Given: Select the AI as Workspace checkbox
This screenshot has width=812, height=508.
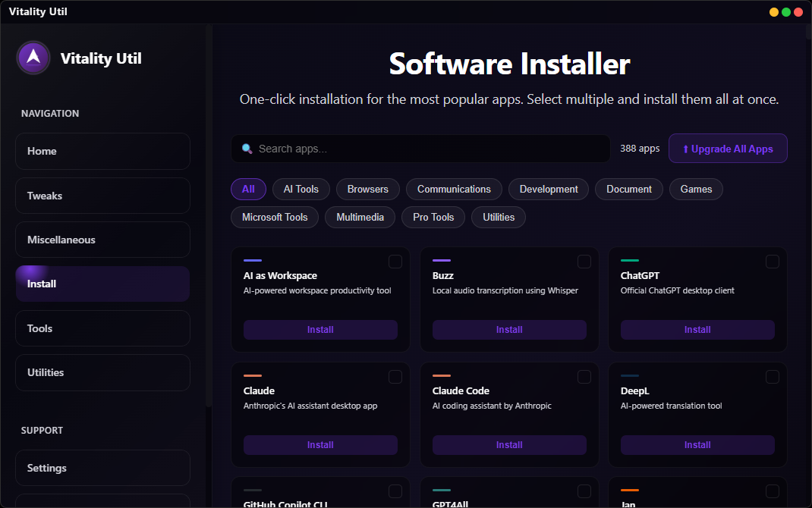Looking at the screenshot, I should point(395,261).
